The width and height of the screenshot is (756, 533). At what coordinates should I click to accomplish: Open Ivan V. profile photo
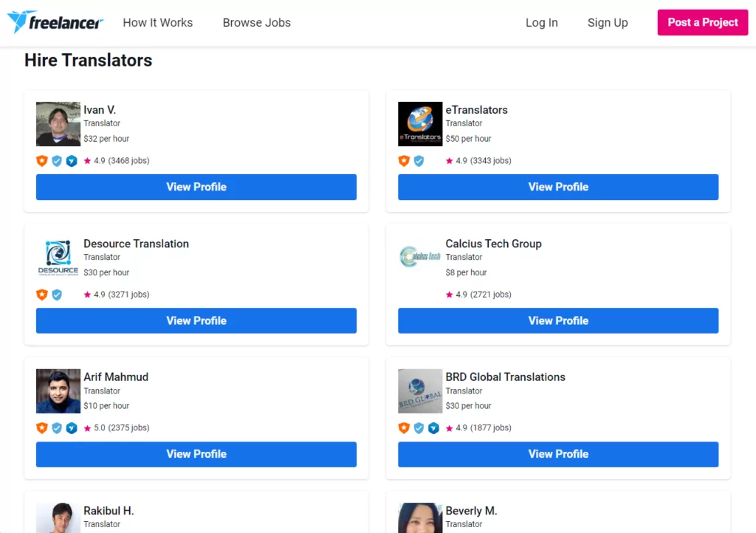click(58, 124)
